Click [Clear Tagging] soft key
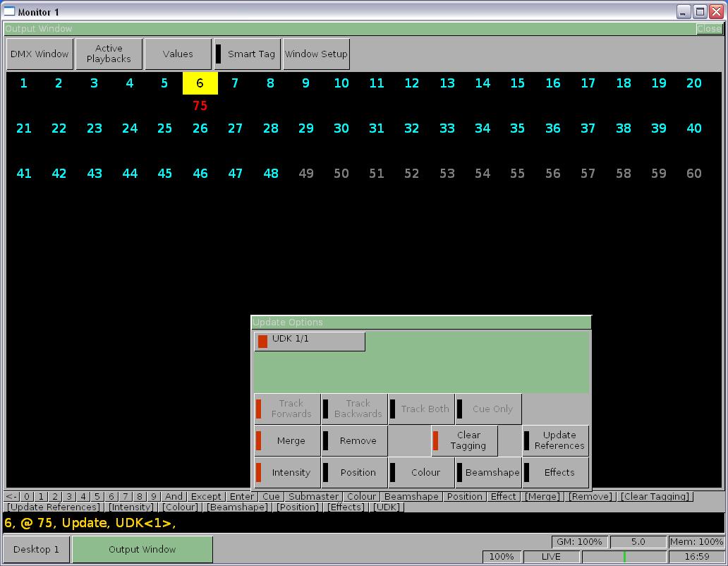 655,496
